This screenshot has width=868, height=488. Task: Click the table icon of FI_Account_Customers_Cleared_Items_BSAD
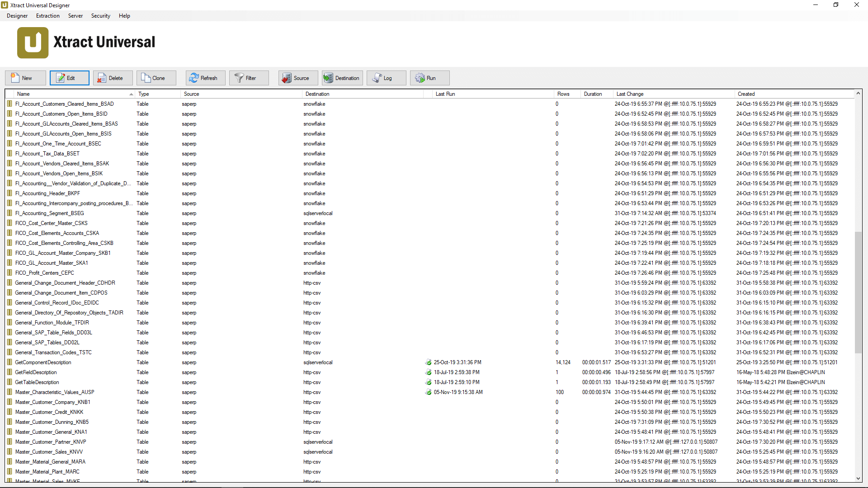(9, 104)
